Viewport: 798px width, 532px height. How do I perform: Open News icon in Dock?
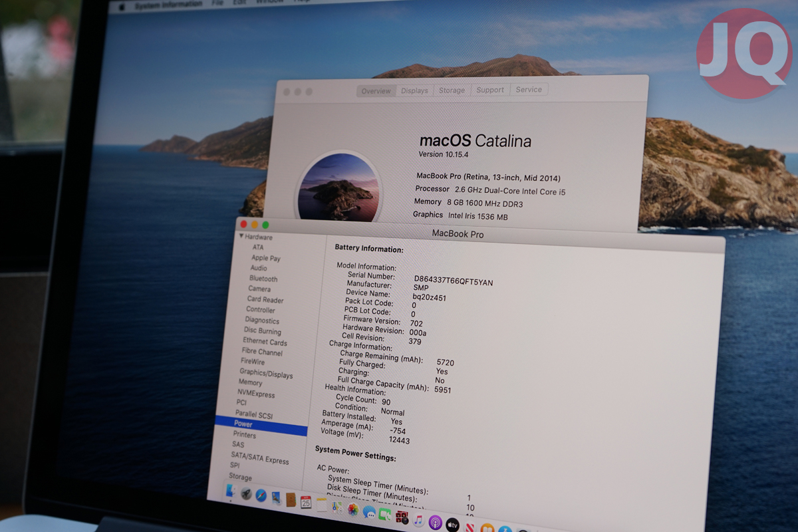pos(470,527)
